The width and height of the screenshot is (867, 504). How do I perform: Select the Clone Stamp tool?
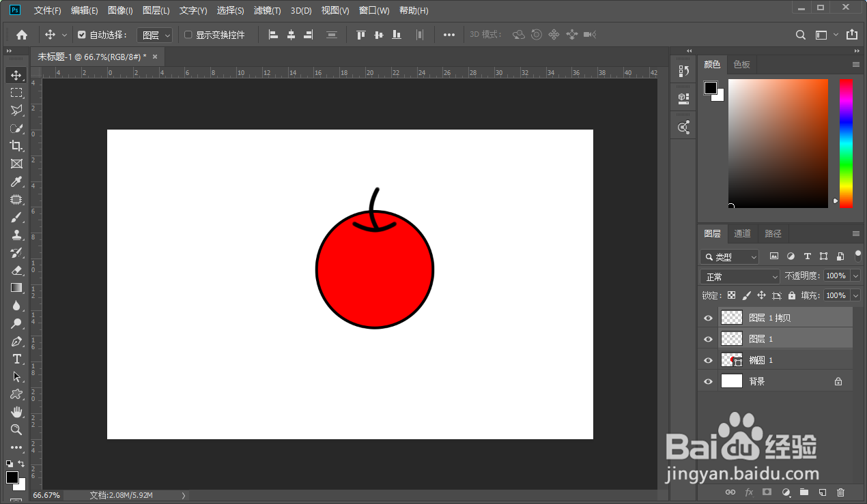(16, 235)
